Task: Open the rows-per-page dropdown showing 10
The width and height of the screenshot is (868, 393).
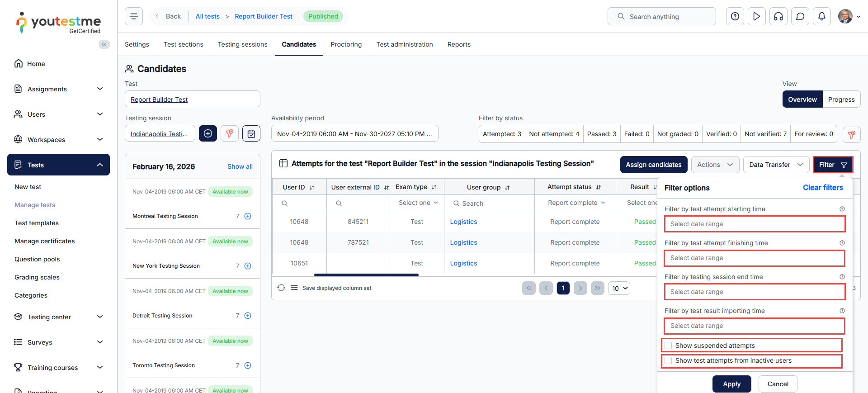Action: 619,289
